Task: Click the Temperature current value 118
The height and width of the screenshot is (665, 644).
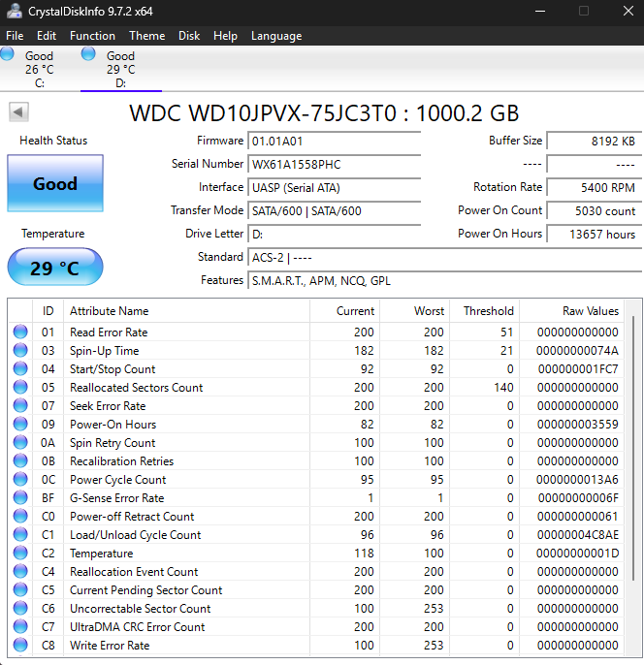Action: pos(364,553)
